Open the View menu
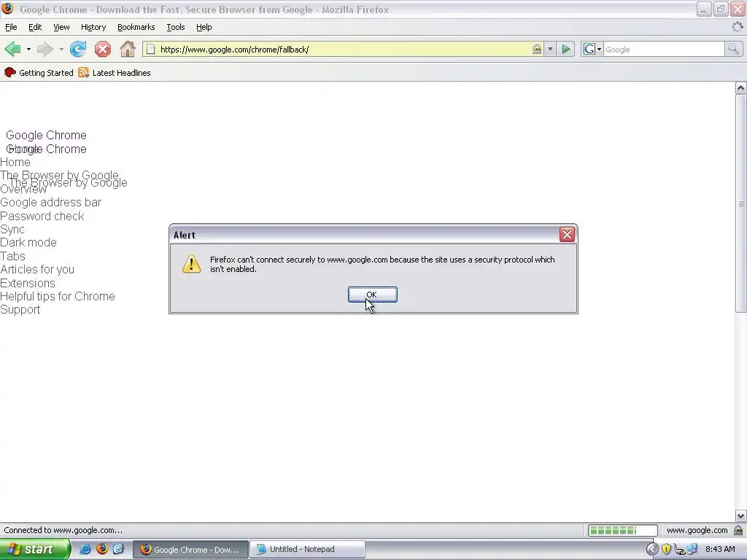The height and width of the screenshot is (560, 747). (x=61, y=27)
